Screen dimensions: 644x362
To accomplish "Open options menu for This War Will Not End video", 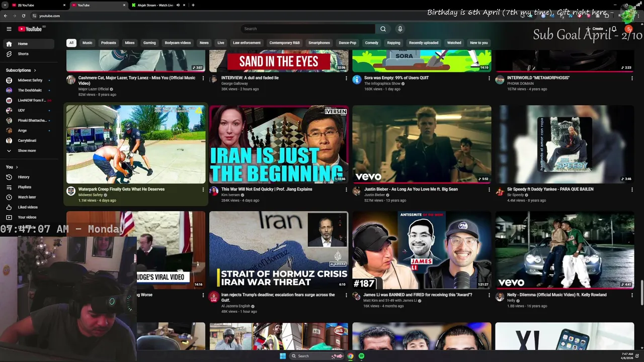I will coord(346,190).
